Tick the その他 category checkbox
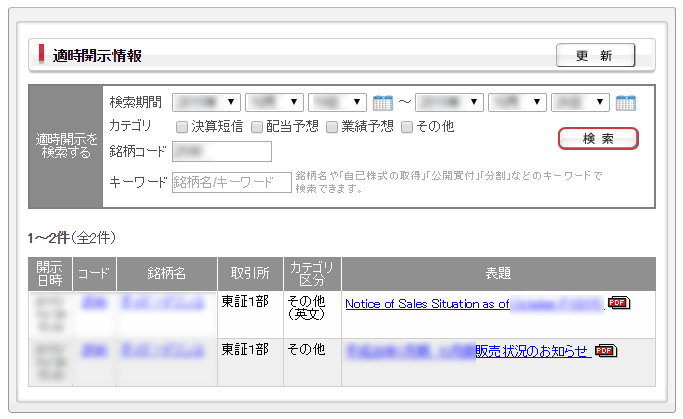 coord(407,127)
